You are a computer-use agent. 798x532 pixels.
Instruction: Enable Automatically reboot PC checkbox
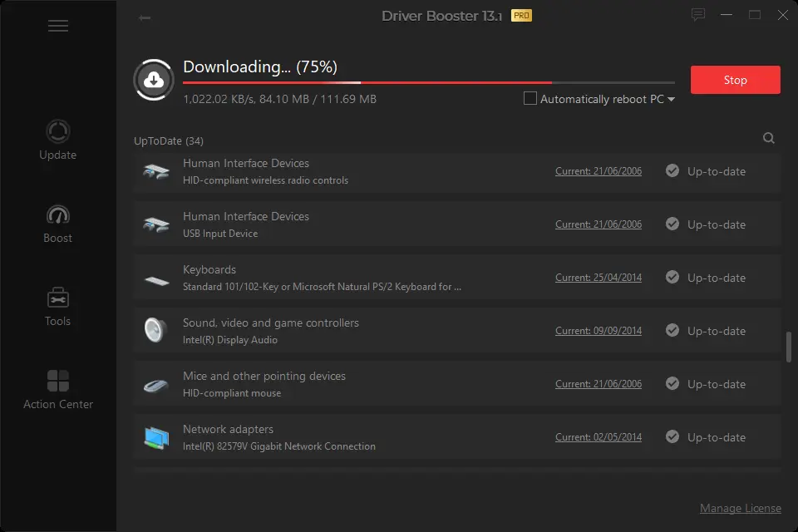coord(530,98)
